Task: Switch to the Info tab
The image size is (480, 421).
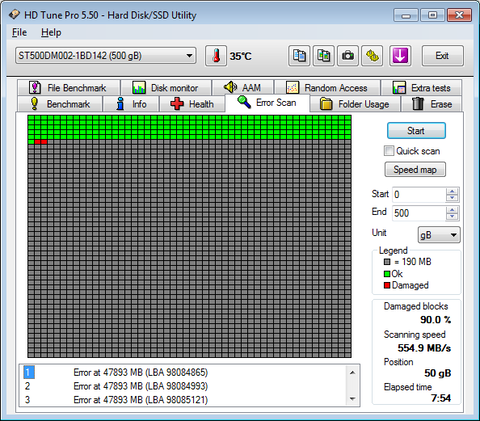Action: coord(131,104)
